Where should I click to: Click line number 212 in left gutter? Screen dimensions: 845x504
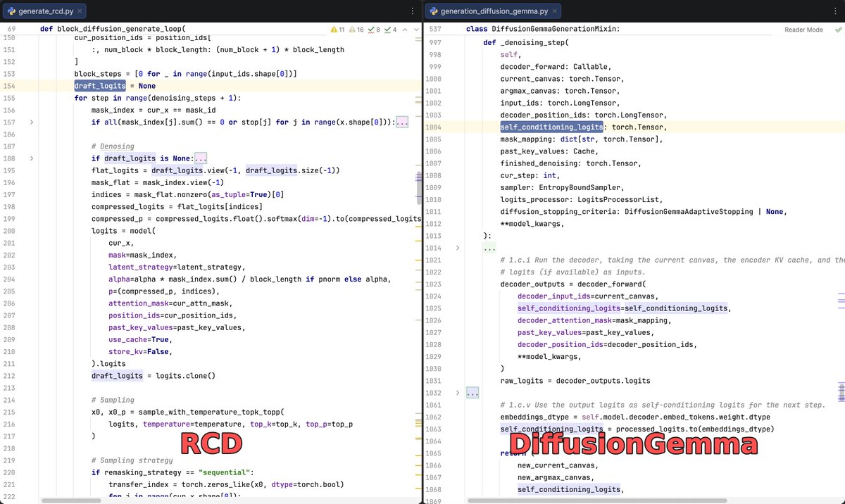[x=9, y=376]
